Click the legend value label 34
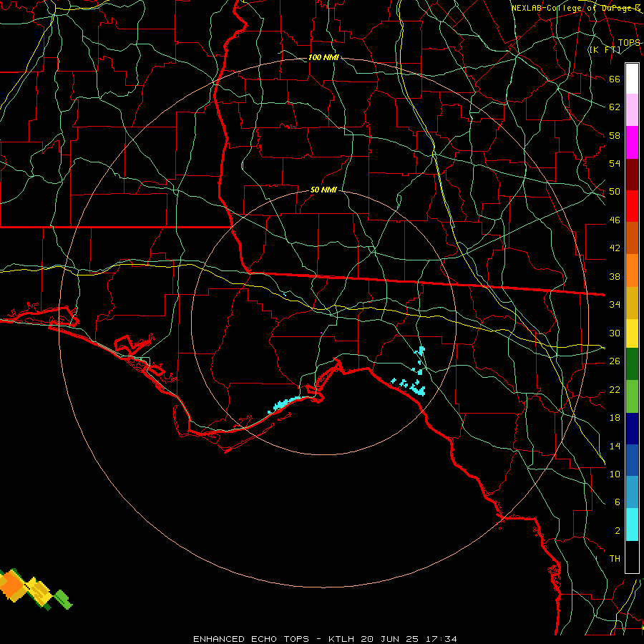This screenshot has height=644, width=644. 615,304
